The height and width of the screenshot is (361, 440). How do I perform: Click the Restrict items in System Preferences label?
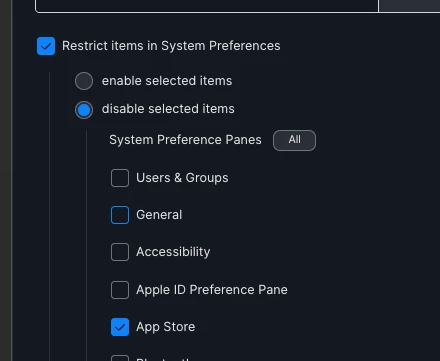click(x=171, y=46)
